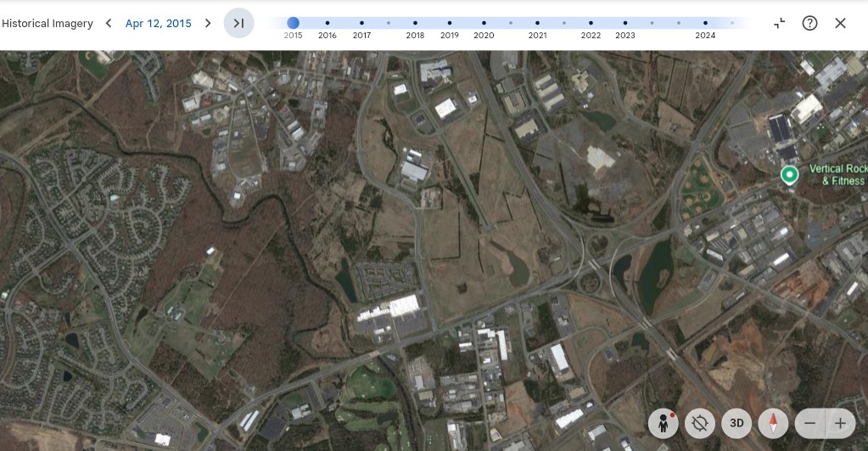This screenshot has width=868, height=451.
Task: Collapse the historical imagery timeline bar
Action: click(x=779, y=23)
